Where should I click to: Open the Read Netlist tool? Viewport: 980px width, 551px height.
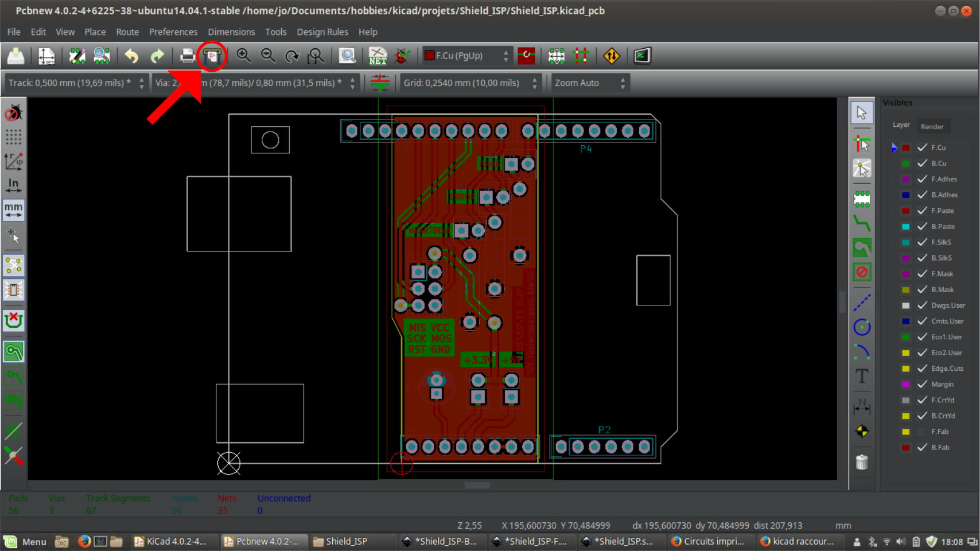(378, 56)
